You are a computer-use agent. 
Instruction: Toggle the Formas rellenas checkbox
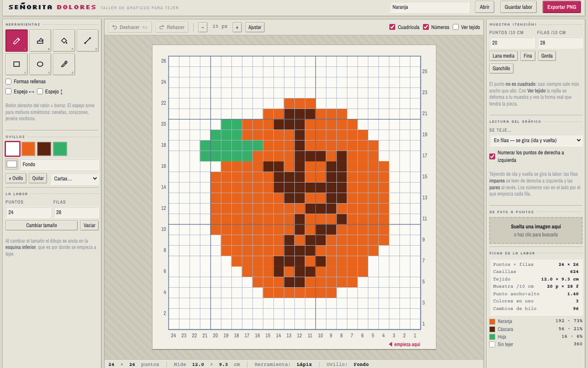[8, 82]
